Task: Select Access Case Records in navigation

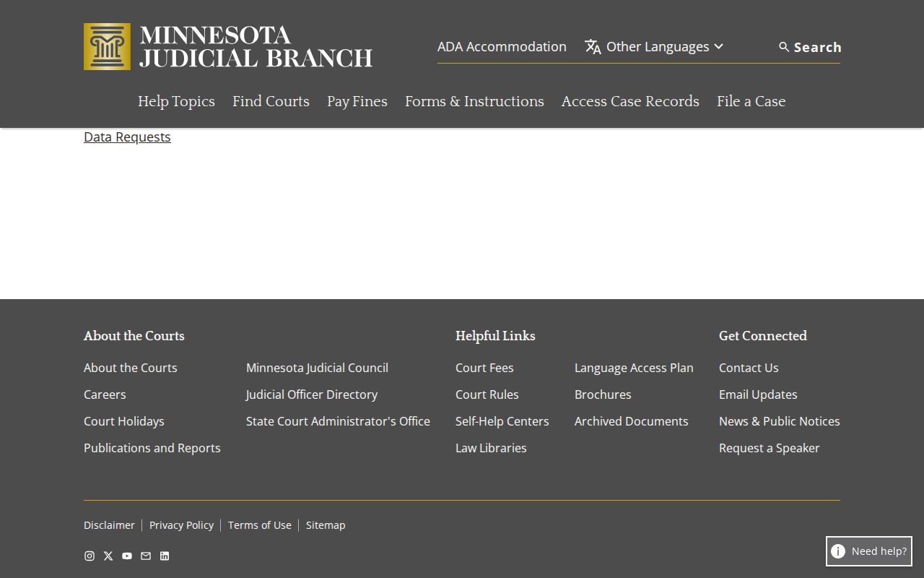Action: (630, 102)
